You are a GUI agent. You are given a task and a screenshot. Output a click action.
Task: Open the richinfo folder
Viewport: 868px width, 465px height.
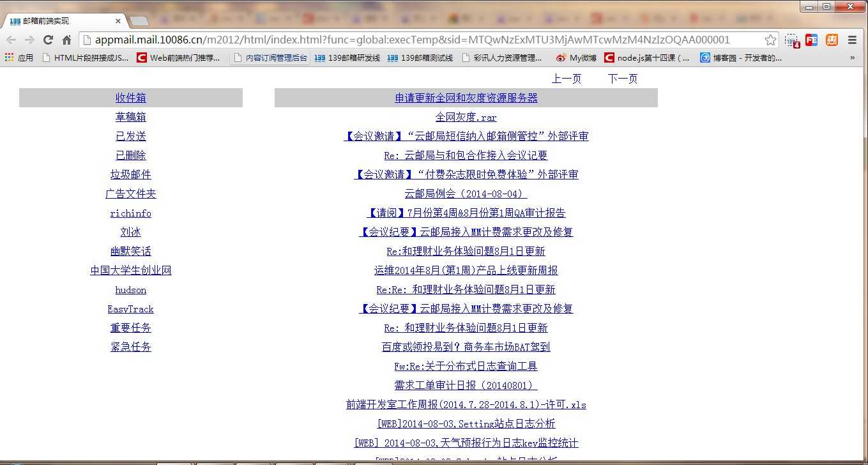click(131, 213)
